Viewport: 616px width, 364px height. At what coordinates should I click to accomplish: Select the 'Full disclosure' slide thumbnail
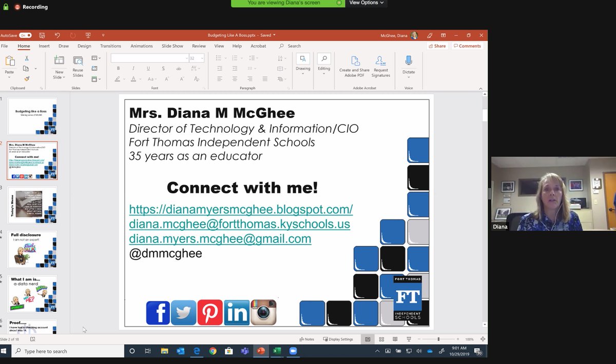point(32,250)
